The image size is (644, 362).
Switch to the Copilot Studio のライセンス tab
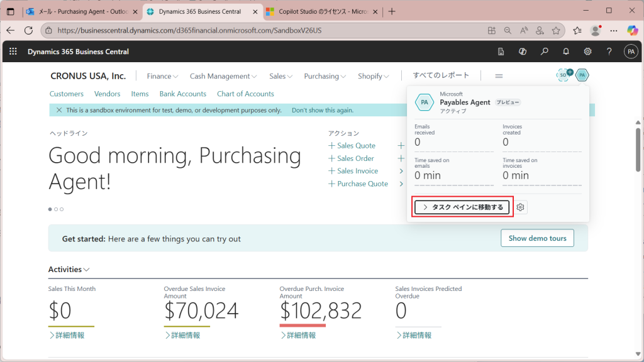tap(323, 11)
